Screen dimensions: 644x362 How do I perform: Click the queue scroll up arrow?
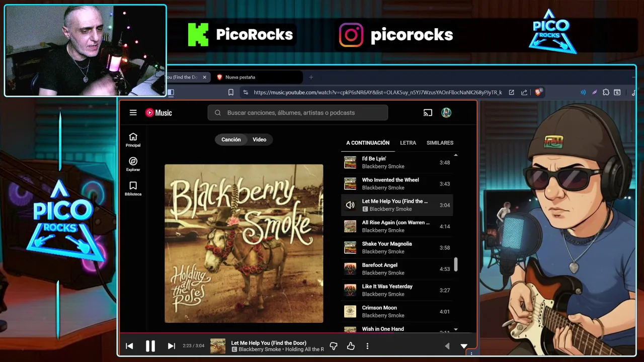[x=456, y=155]
